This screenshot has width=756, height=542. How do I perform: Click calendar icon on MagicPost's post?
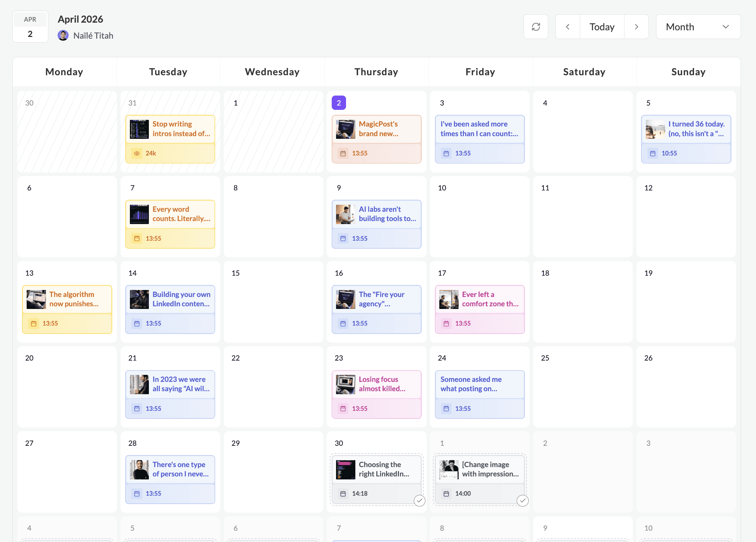[x=343, y=153]
